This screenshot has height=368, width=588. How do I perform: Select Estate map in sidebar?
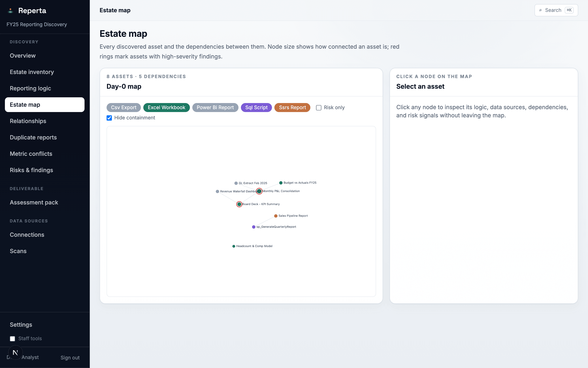tap(45, 105)
